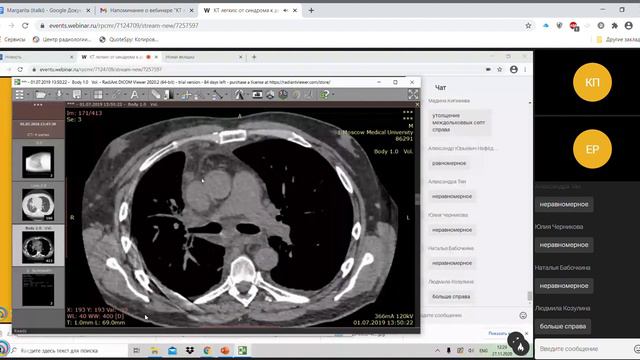Open the 3D volume rendering icon
This screenshot has height=360, width=640.
click(x=270, y=95)
